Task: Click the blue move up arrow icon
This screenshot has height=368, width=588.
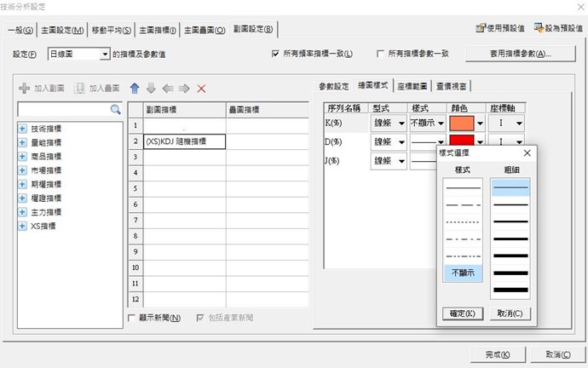Action: (135, 89)
